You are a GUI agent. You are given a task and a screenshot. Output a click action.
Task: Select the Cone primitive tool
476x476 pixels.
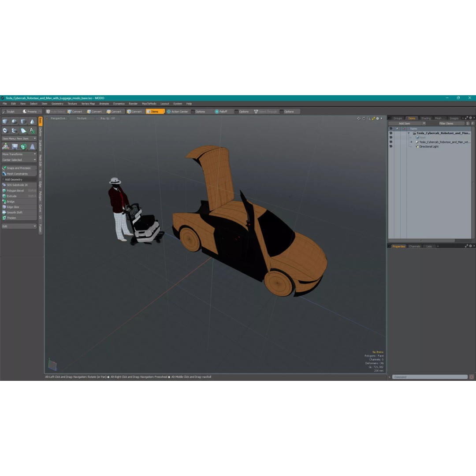(32, 122)
